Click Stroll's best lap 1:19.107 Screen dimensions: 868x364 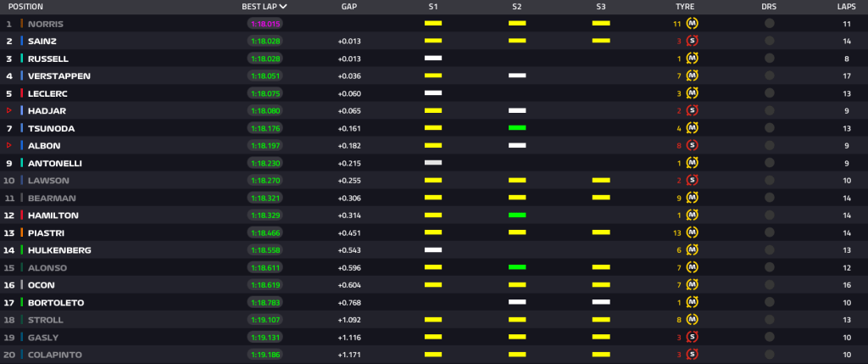265,320
